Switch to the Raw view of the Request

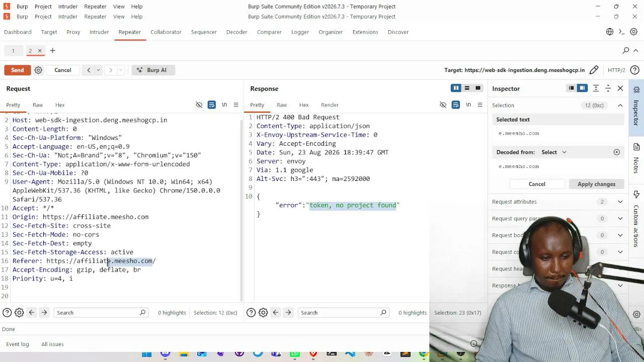[38, 105]
